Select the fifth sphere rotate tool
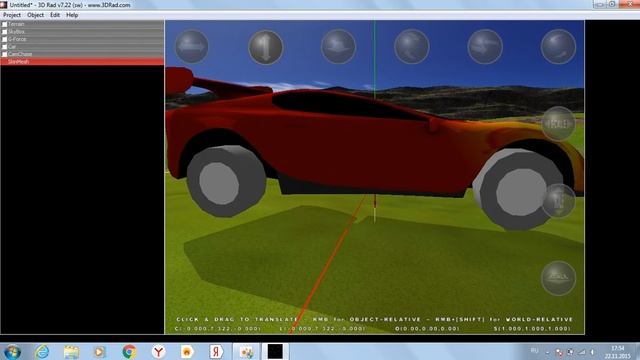 click(x=485, y=47)
